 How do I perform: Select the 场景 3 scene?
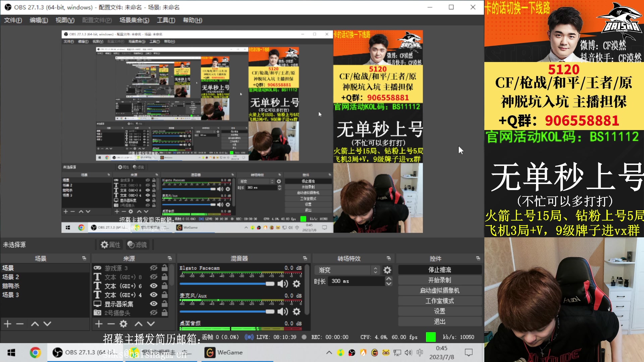coord(45,295)
